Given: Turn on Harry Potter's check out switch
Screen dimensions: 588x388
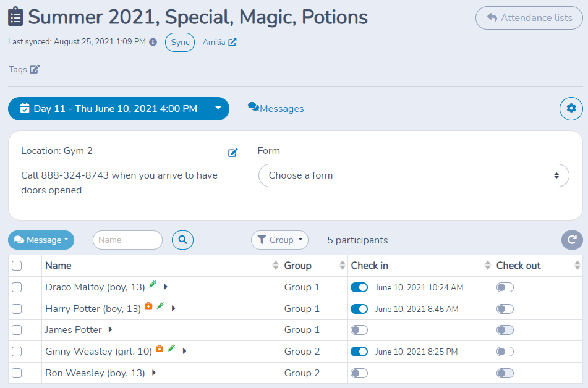Looking at the screenshot, I should click(x=505, y=309).
